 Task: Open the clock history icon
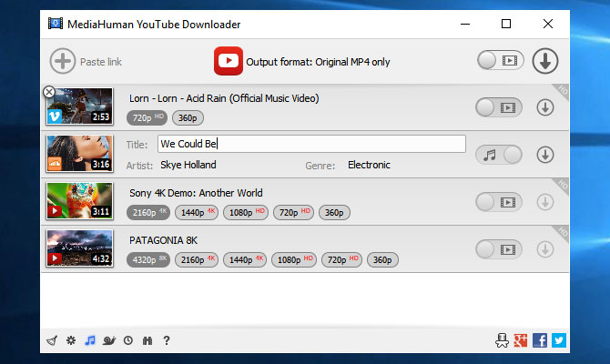(128, 340)
